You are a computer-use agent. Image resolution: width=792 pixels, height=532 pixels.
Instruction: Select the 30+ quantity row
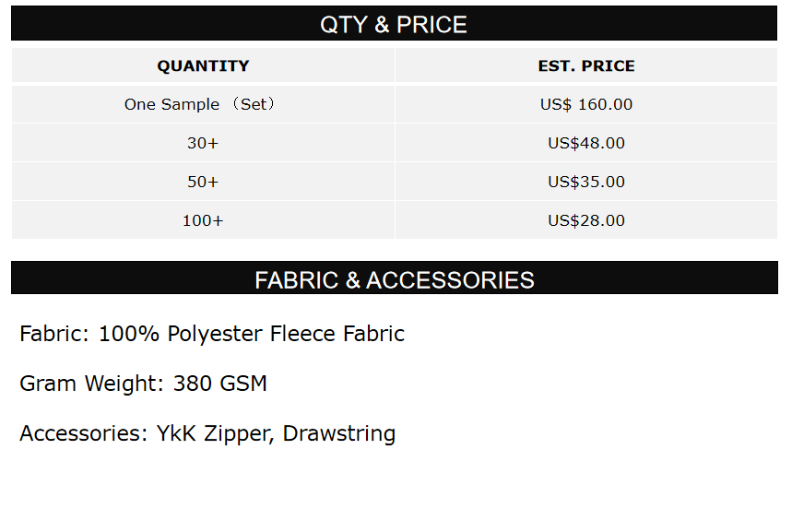[203, 143]
